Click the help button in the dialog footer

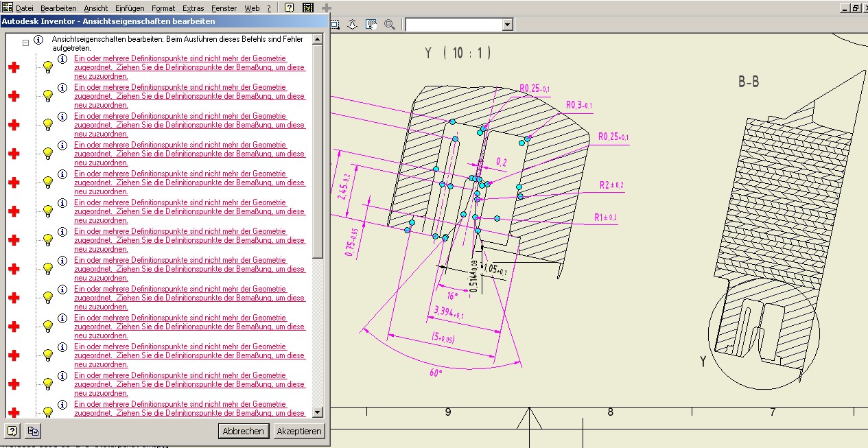[x=12, y=431]
